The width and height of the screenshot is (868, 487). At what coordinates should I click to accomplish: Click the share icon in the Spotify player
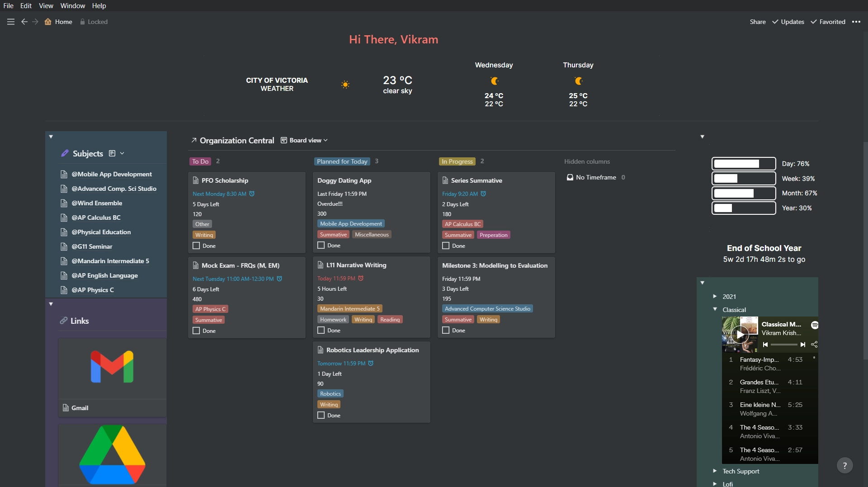tap(814, 345)
